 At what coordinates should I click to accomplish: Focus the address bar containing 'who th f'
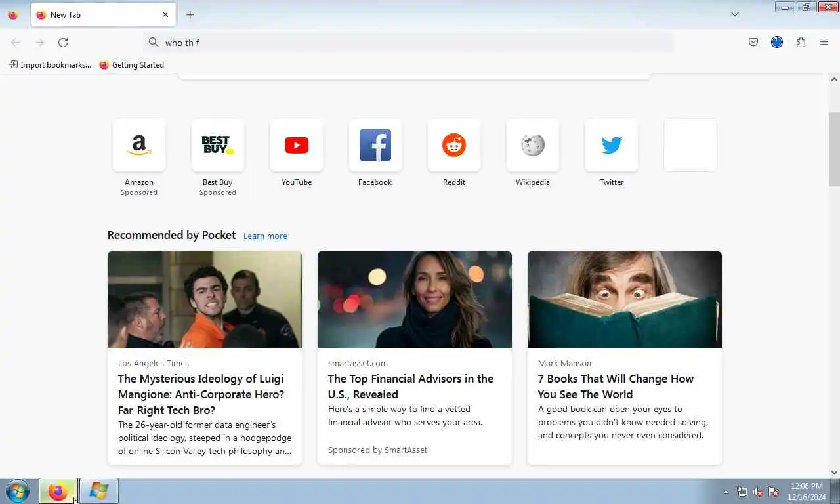point(408,43)
